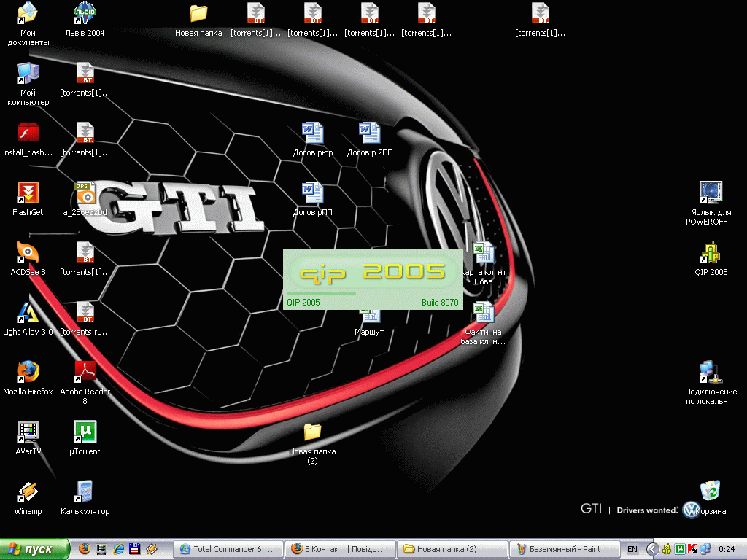Launch Internet Explorer from Quick Launch
Screen dimensions: 747x560
pyautogui.click(x=118, y=549)
